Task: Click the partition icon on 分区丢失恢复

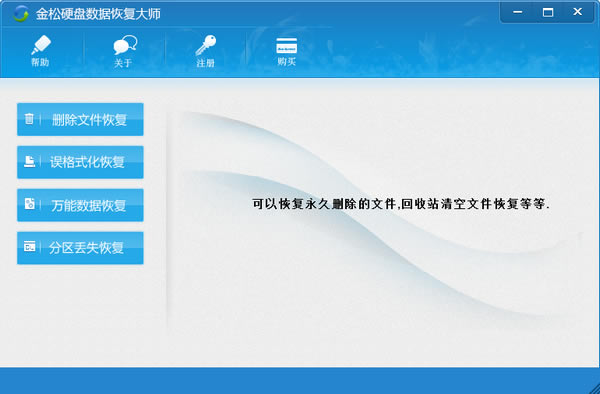Action: (29, 246)
